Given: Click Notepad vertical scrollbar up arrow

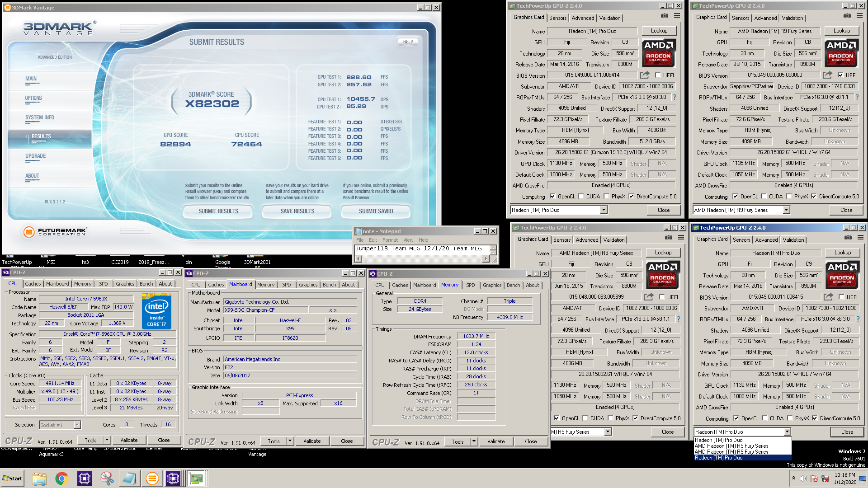Looking at the screenshot, I should pyautogui.click(x=493, y=248).
